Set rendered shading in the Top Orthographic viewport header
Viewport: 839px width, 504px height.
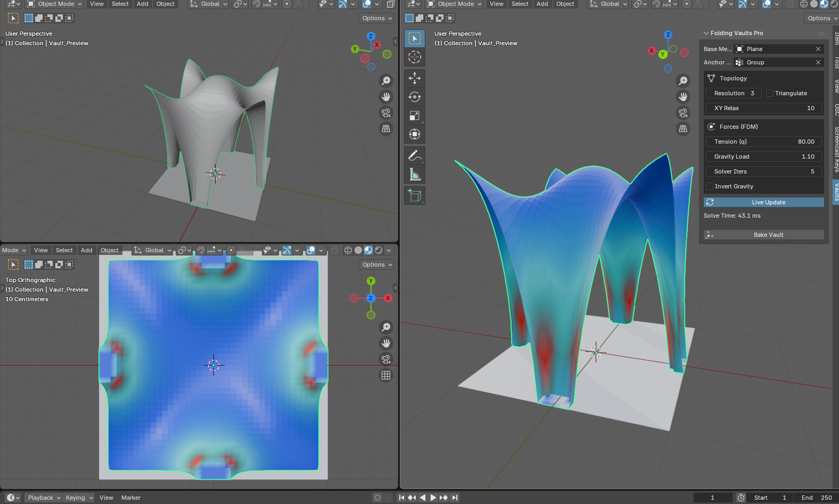[x=379, y=250]
